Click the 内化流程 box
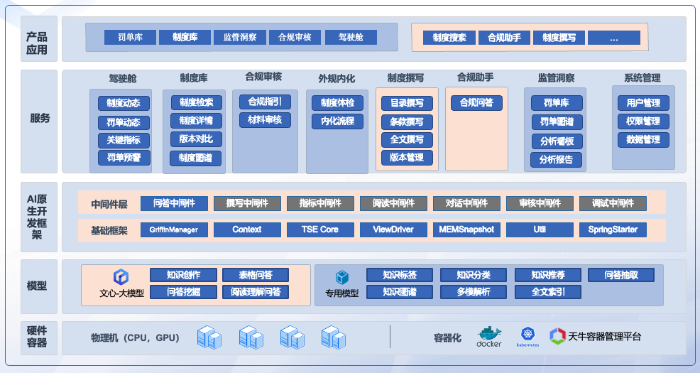This screenshot has width=700, height=373. click(338, 121)
